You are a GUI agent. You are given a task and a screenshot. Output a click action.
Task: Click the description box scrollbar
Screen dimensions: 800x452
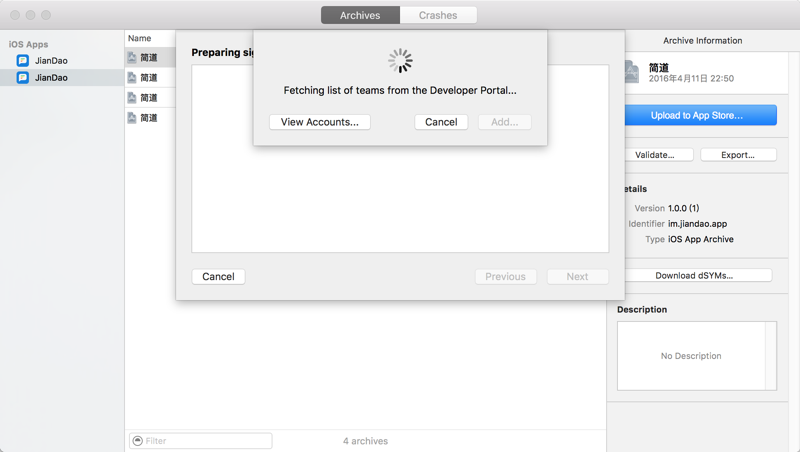click(x=771, y=356)
